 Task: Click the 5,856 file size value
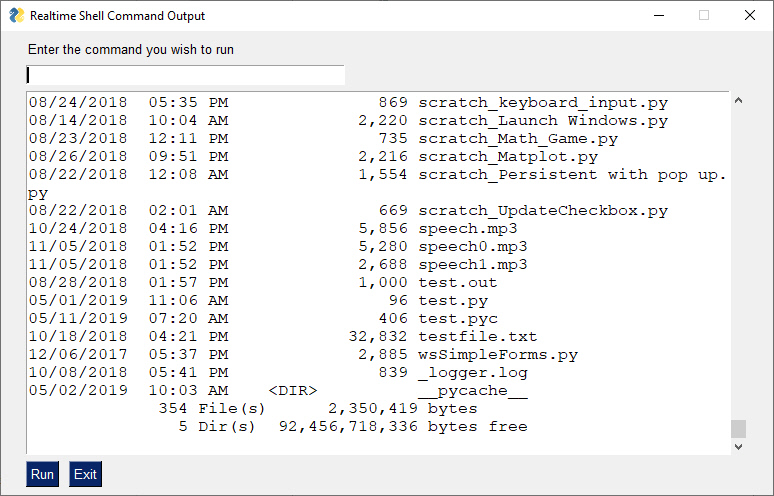[383, 229]
